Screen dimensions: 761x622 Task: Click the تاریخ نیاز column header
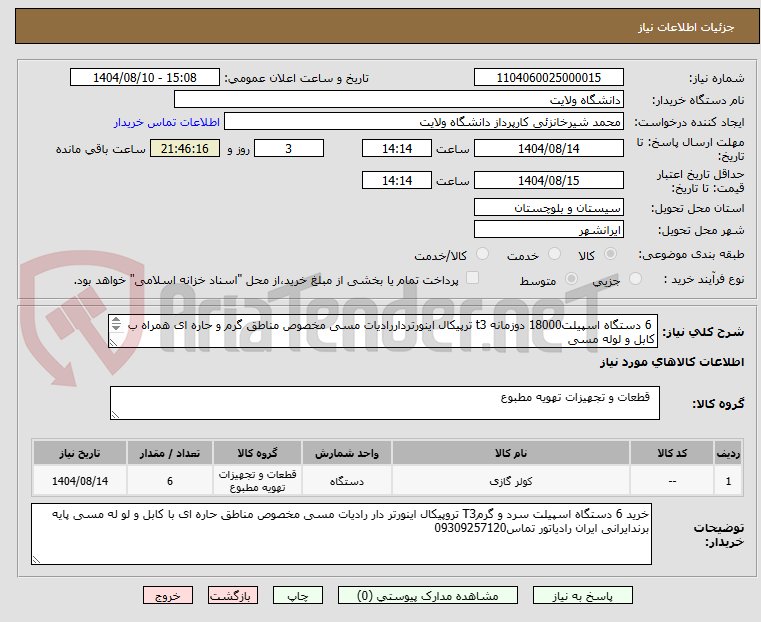click(x=80, y=453)
